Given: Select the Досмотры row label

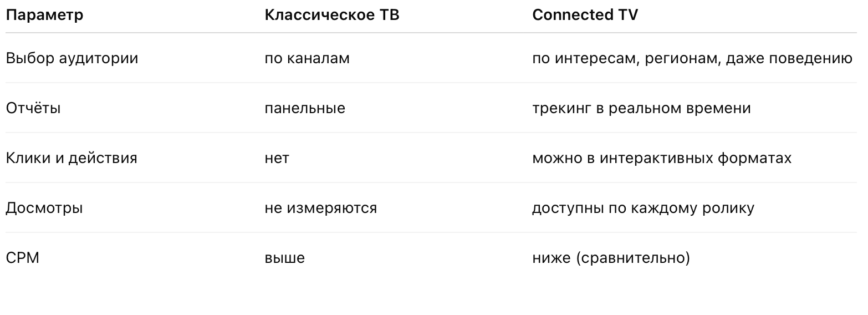Looking at the screenshot, I should coord(44,208).
